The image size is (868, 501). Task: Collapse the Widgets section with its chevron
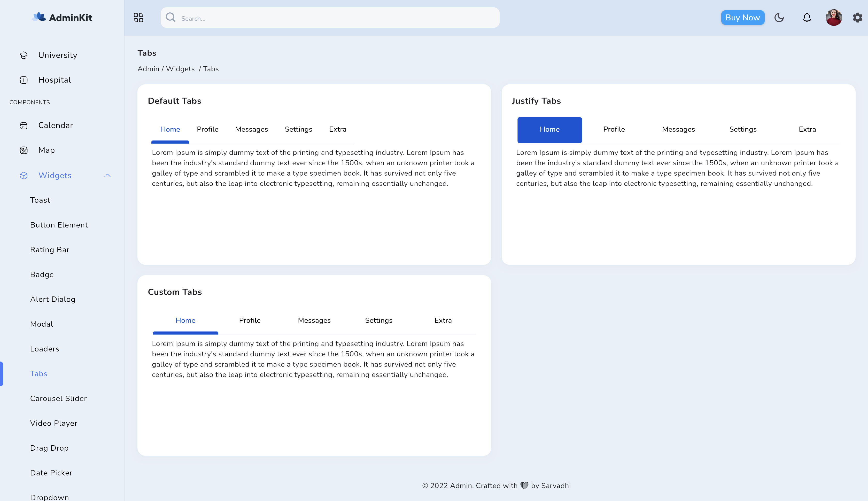tap(107, 176)
